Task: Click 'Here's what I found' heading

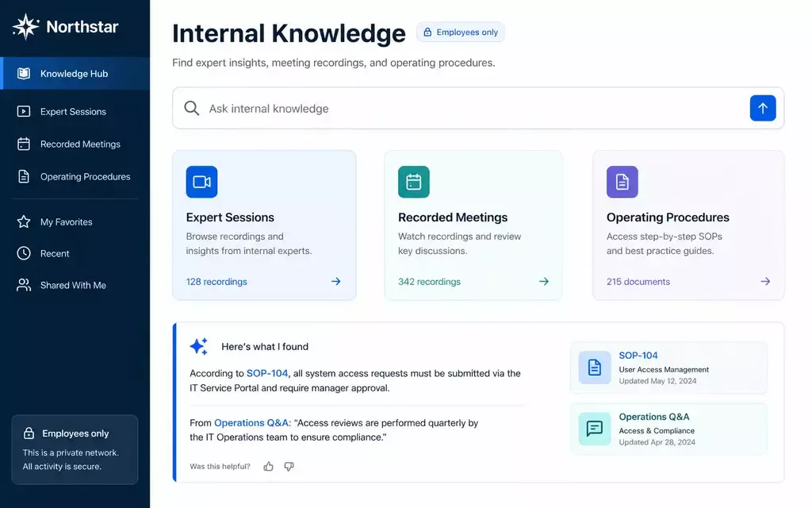Action: (265, 347)
